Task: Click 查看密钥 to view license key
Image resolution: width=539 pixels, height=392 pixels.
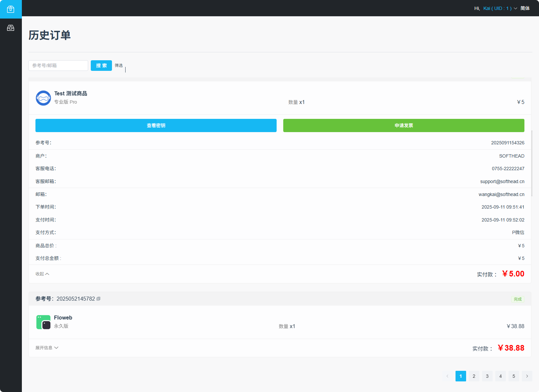Action: point(156,125)
